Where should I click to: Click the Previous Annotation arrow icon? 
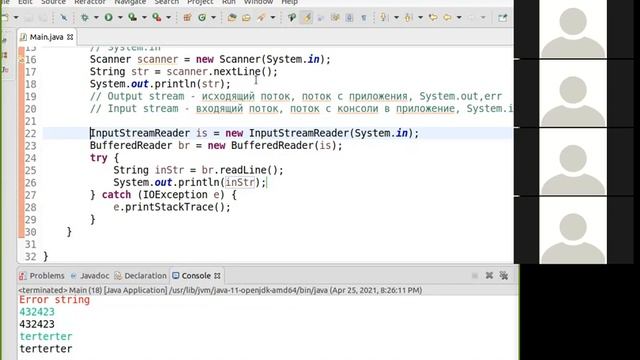(408, 18)
